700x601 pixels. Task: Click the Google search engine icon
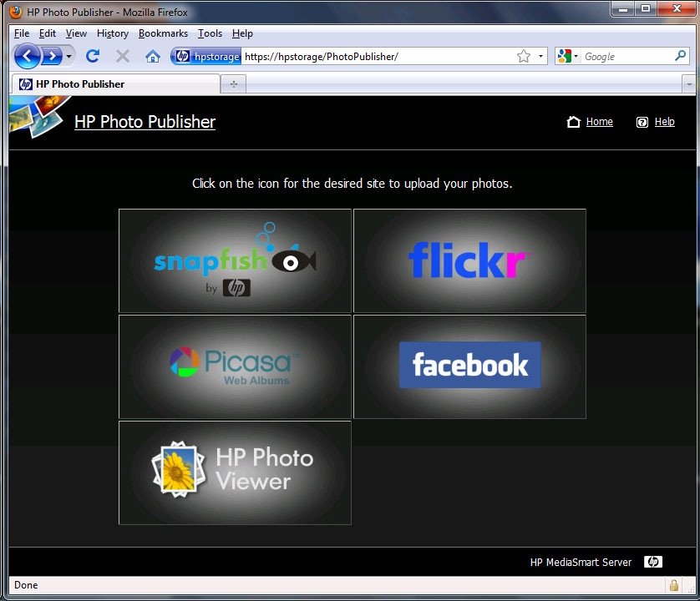tap(565, 56)
